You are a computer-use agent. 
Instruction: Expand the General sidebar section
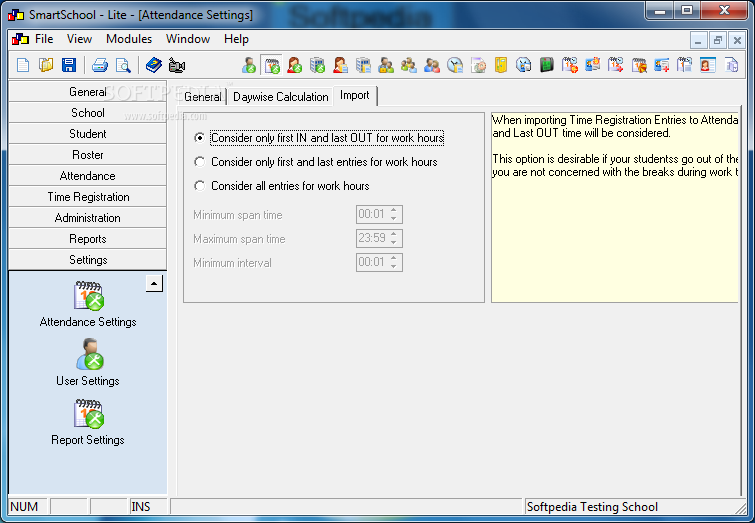[88, 92]
